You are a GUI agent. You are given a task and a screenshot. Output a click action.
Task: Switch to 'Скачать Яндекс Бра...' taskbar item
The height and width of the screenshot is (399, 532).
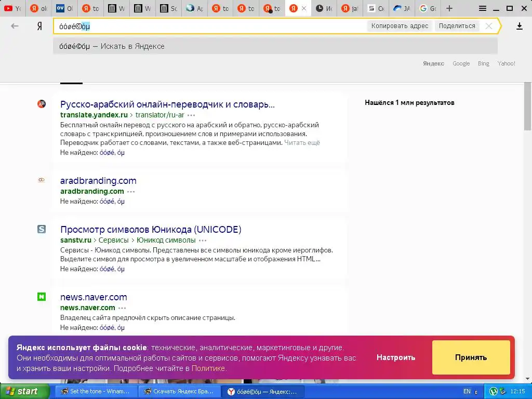coord(179,391)
